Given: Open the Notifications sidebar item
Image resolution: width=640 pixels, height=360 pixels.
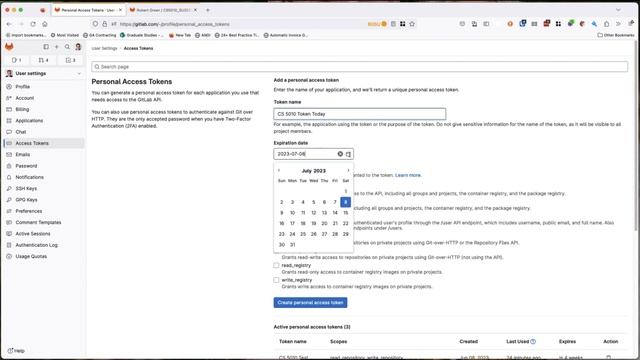Looking at the screenshot, I should point(44,177).
